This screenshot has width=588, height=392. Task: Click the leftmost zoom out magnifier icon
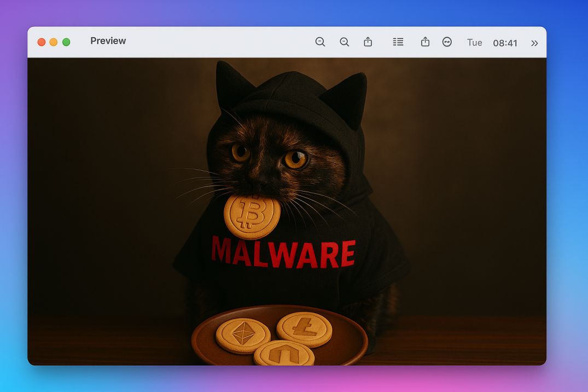coord(320,42)
